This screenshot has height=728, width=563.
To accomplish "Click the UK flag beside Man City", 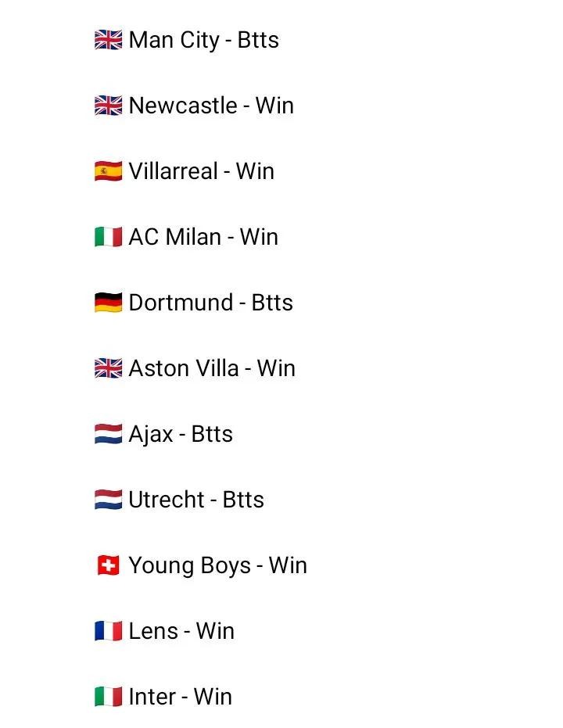I will [x=108, y=40].
